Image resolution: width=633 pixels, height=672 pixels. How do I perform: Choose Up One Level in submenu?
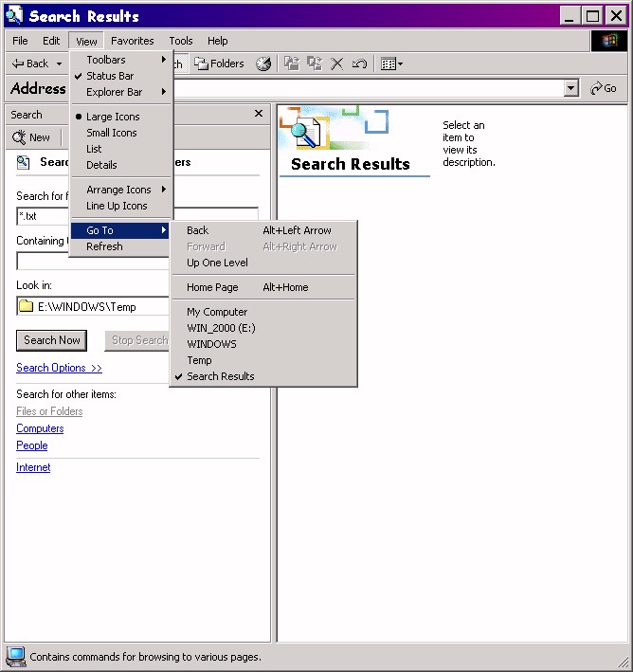click(263, 263)
